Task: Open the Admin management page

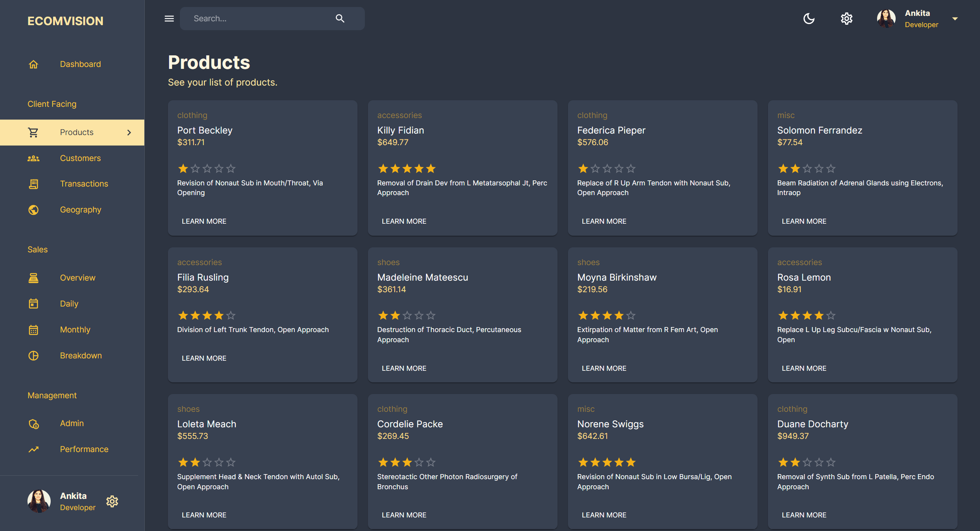Action: point(72,424)
